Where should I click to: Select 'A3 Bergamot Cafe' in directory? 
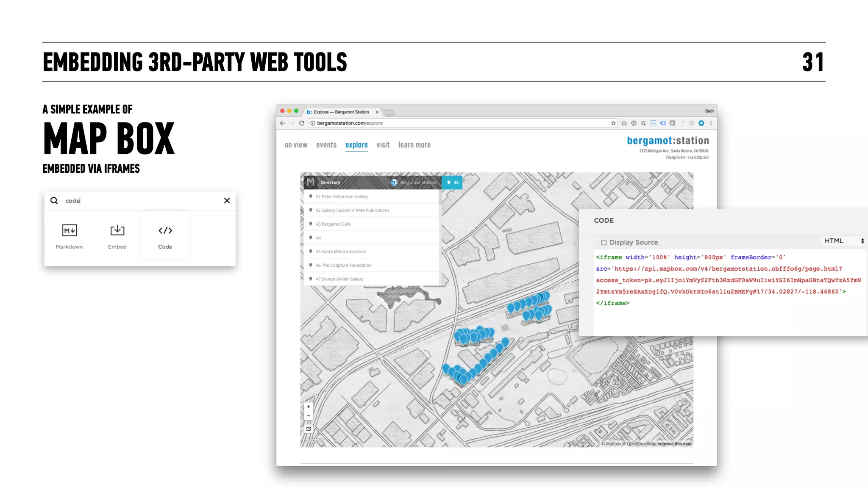click(371, 224)
